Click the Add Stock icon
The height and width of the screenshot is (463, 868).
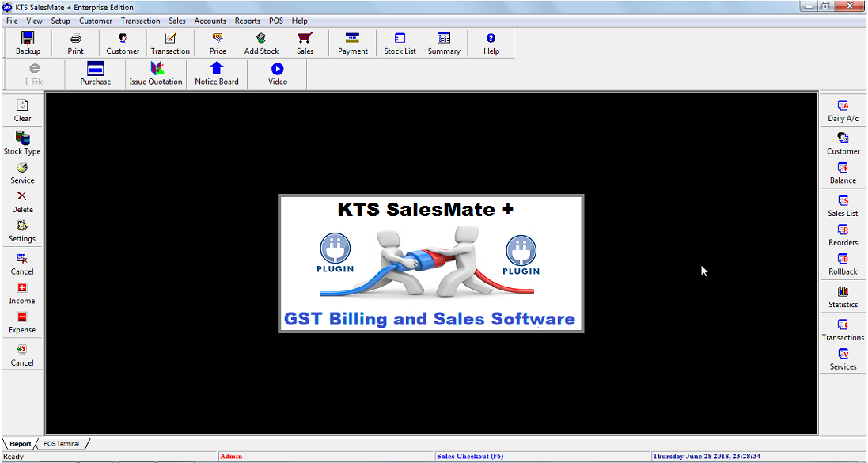[x=261, y=38]
